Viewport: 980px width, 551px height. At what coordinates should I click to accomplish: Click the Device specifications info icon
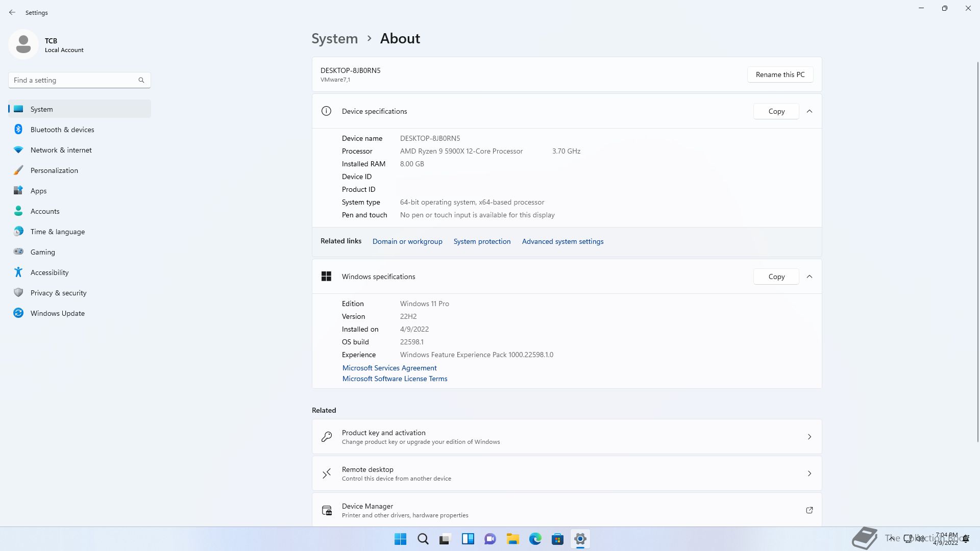[x=326, y=111]
